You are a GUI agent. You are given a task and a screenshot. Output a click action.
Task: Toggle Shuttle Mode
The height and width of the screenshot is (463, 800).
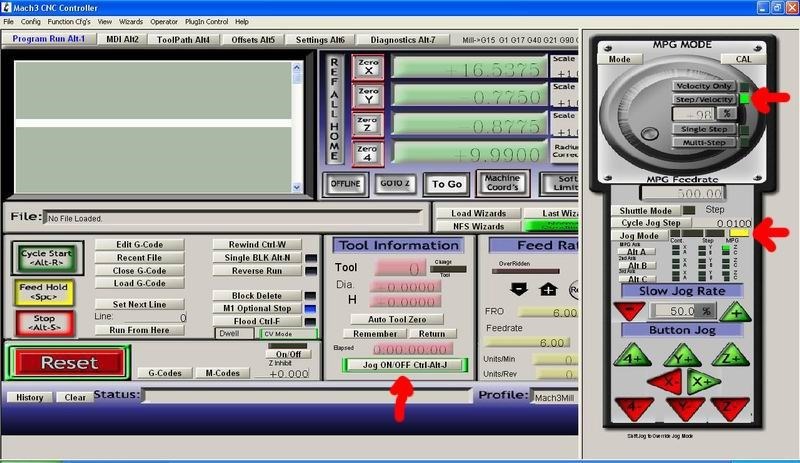pos(645,210)
